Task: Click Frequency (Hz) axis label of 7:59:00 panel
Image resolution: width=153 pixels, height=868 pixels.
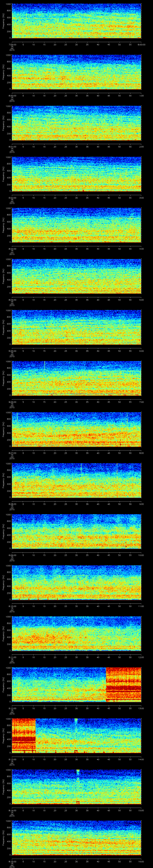Action: (3, 21)
